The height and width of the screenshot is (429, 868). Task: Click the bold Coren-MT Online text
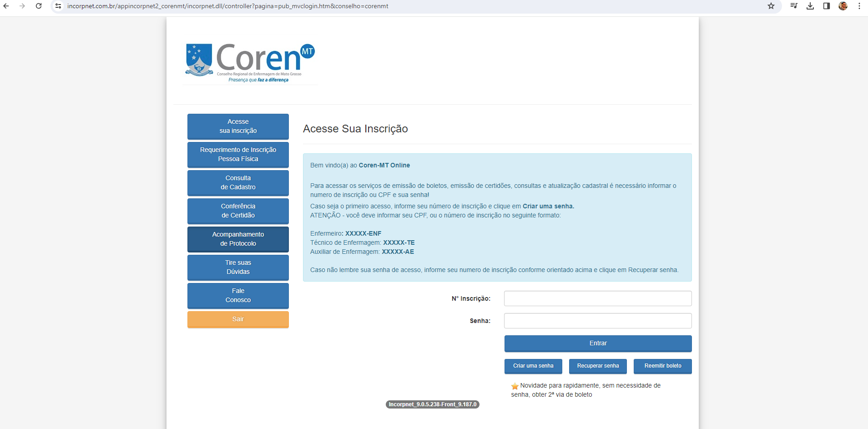[x=384, y=165]
